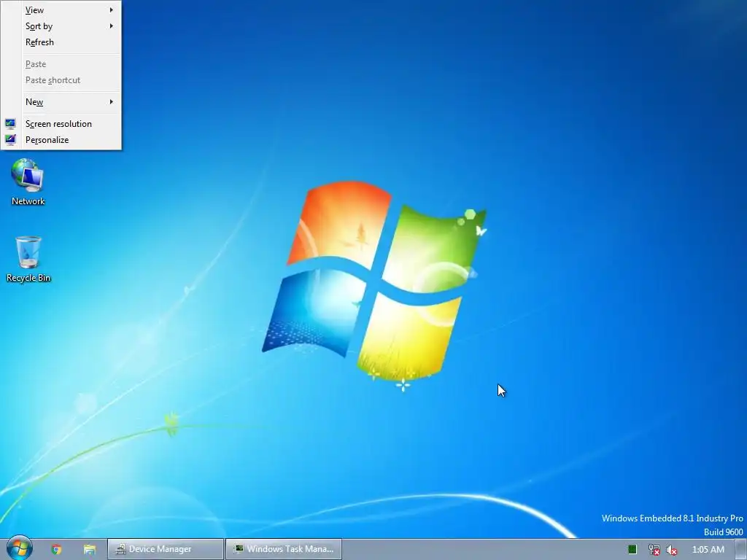Click the green CPU meter tray icon
Viewport: 747px width, 560px height.
click(632, 550)
